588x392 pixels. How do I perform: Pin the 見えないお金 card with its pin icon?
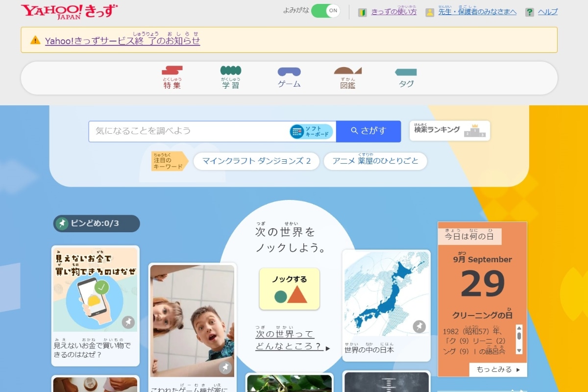pyautogui.click(x=128, y=322)
